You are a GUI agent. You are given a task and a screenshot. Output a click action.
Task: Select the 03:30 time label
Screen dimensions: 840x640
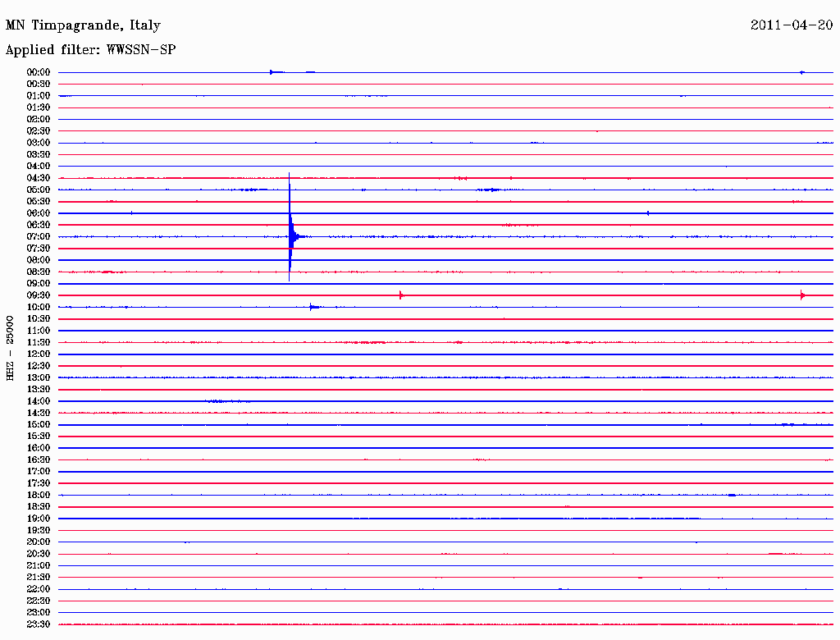(x=39, y=154)
